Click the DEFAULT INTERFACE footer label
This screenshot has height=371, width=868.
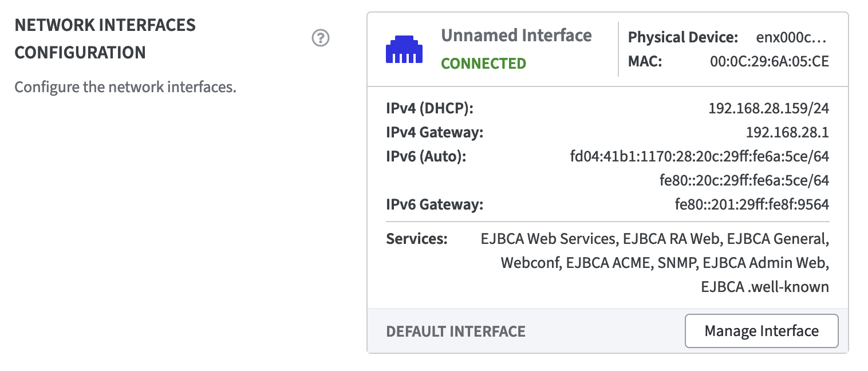[456, 331]
